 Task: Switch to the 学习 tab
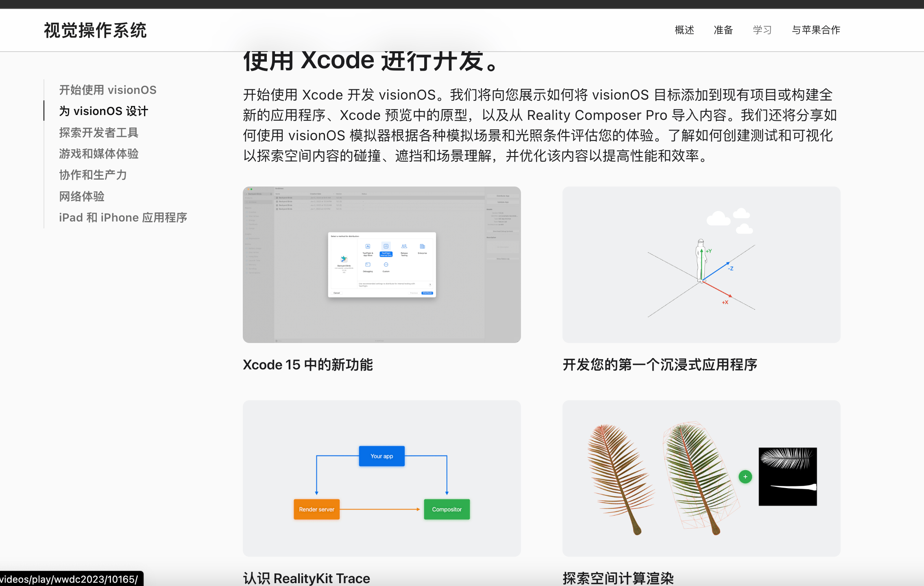762,30
